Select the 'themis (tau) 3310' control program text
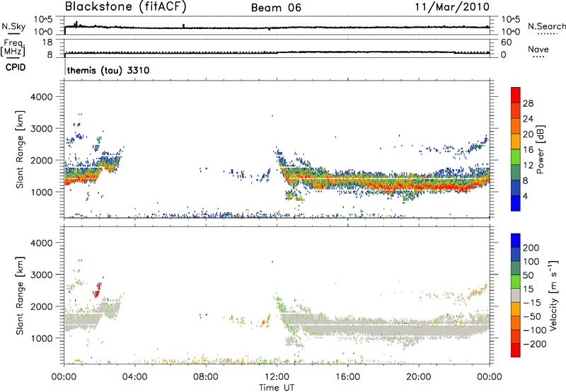 tap(108, 70)
